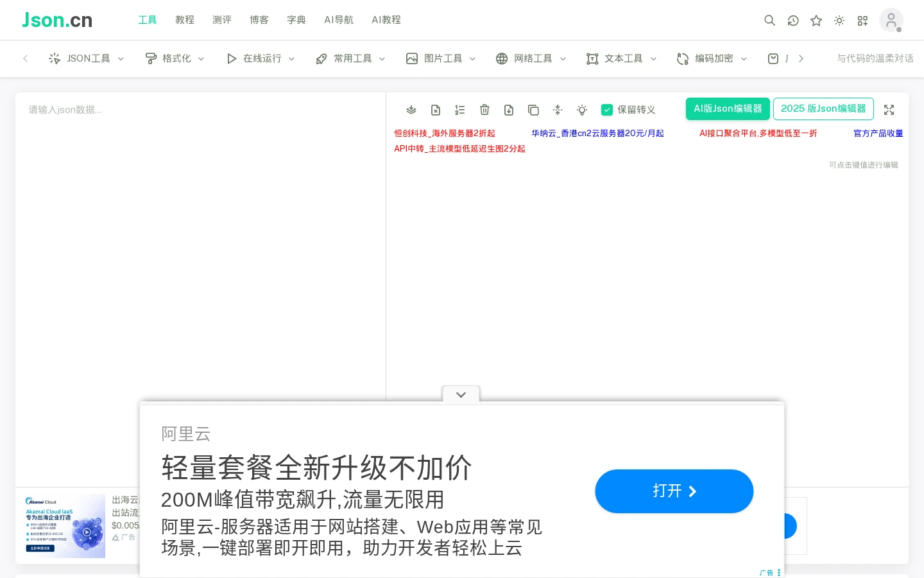The width and height of the screenshot is (924, 578).
Task: Open the 测评 top menu
Action: 222,20
